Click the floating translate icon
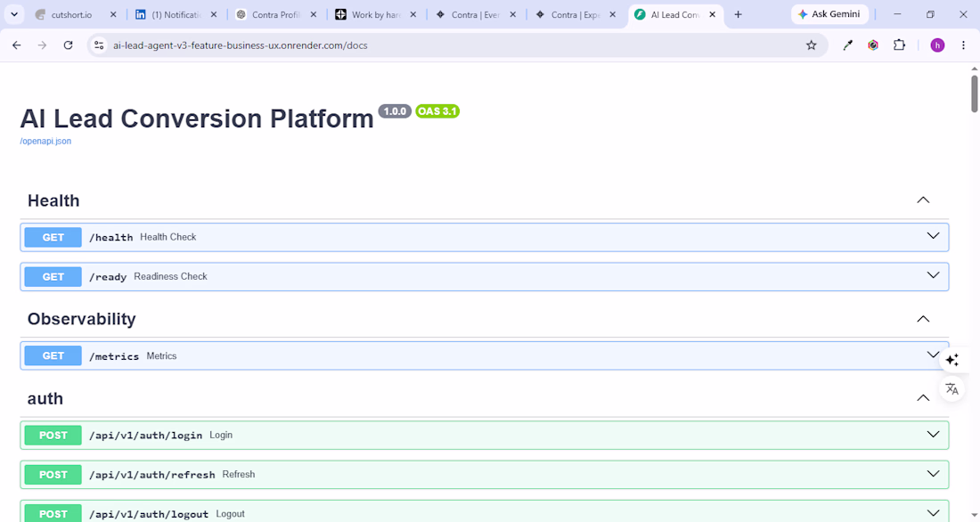The width and height of the screenshot is (980, 522). tap(951, 389)
